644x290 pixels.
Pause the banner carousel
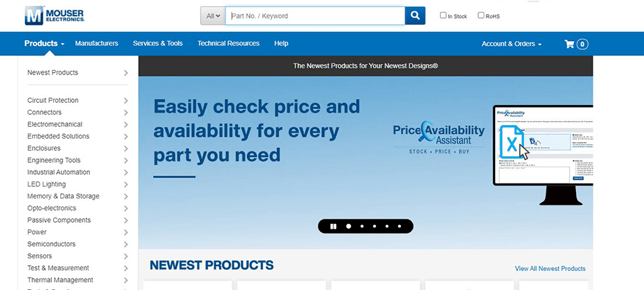point(333,226)
